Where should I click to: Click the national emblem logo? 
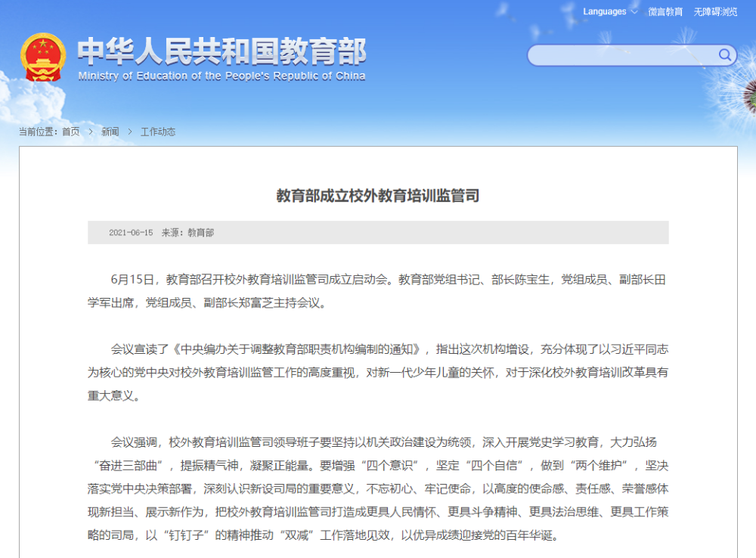(44, 57)
